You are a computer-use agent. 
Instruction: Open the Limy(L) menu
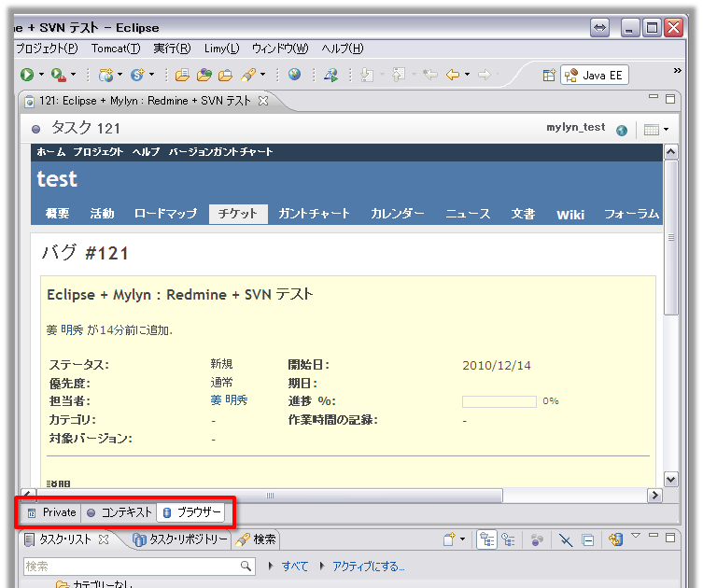(x=222, y=48)
